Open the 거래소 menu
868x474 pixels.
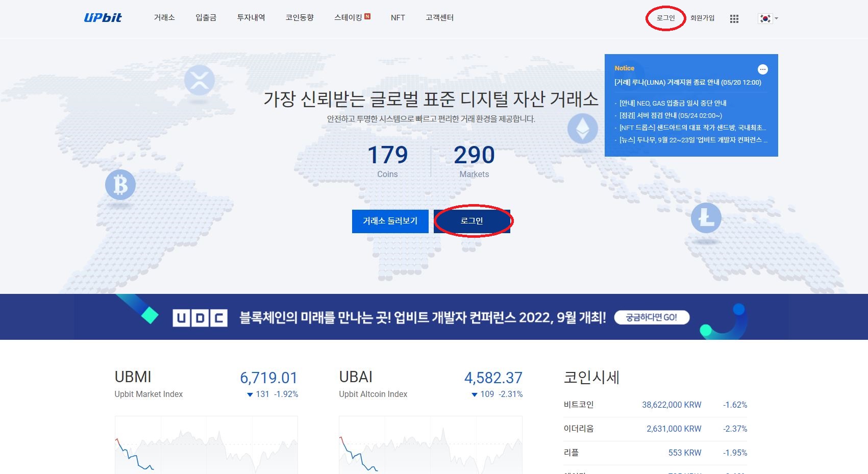click(164, 18)
